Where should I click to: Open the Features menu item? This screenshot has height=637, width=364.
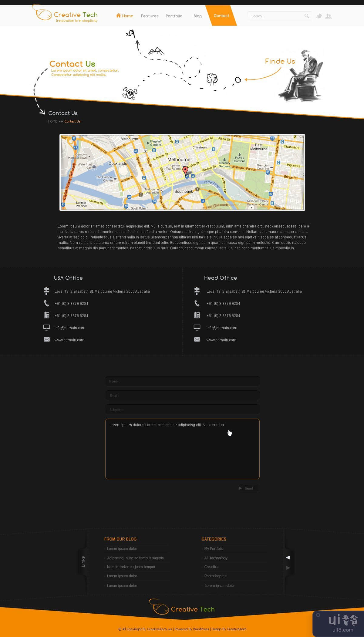pos(150,16)
